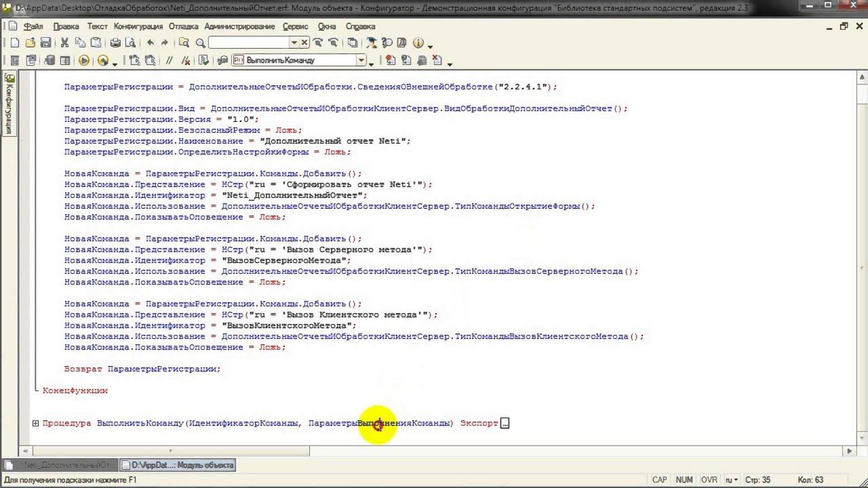Click the line Возврат ПараметрыРегистрации
The width and height of the screenshot is (868, 488).
[x=142, y=369]
